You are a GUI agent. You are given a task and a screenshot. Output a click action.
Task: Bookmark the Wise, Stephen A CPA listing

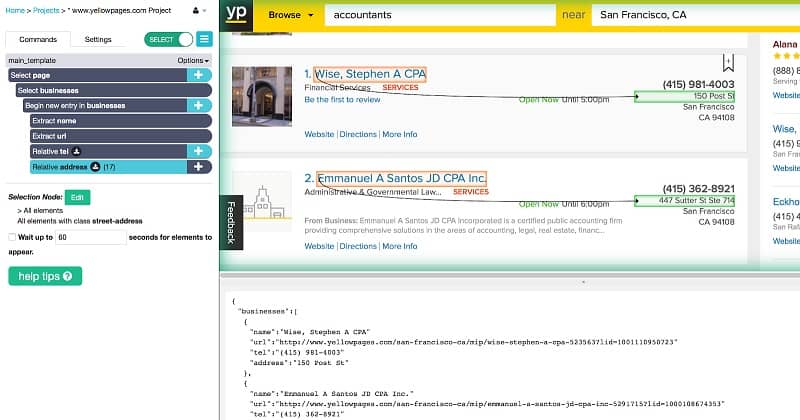click(728, 63)
